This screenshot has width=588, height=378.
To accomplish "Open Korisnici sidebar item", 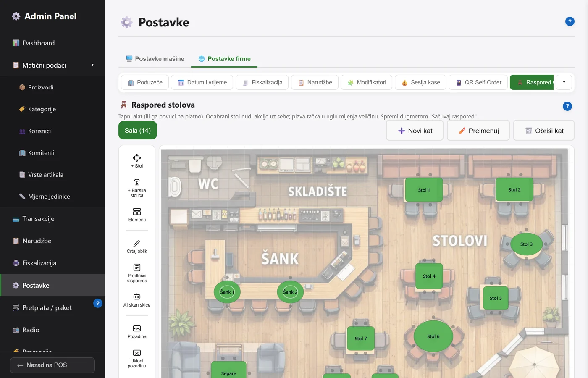I will pyautogui.click(x=52, y=131).
